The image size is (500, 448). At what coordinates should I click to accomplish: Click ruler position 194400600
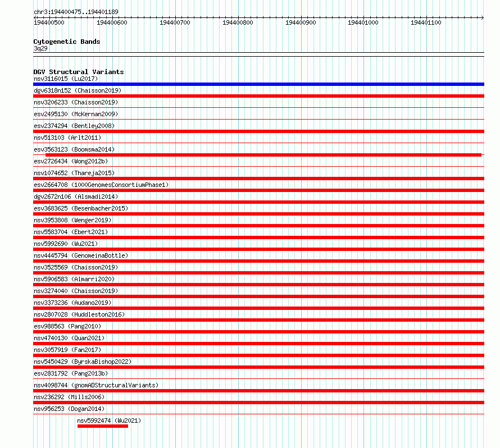112,22
